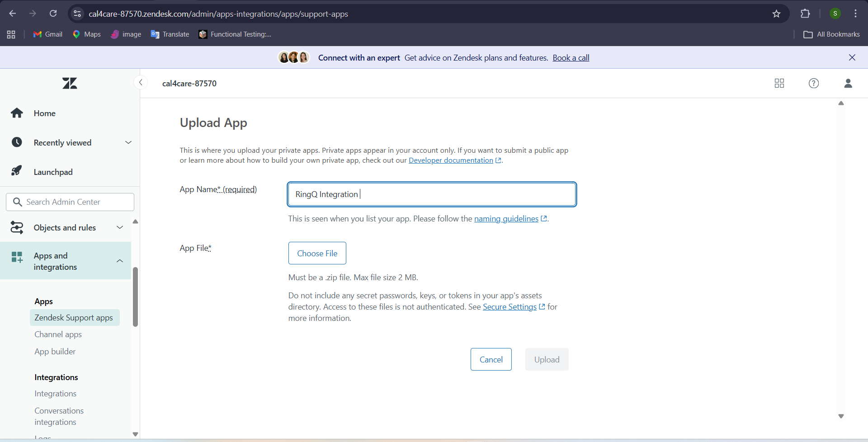Click the Integrations sidebar section heading
This screenshot has height=442, width=868.
click(57, 377)
